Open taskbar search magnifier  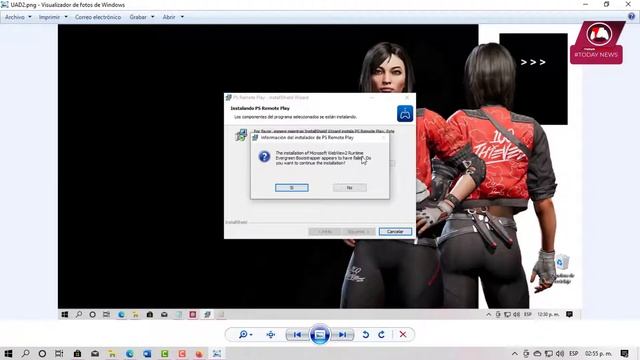25,353
